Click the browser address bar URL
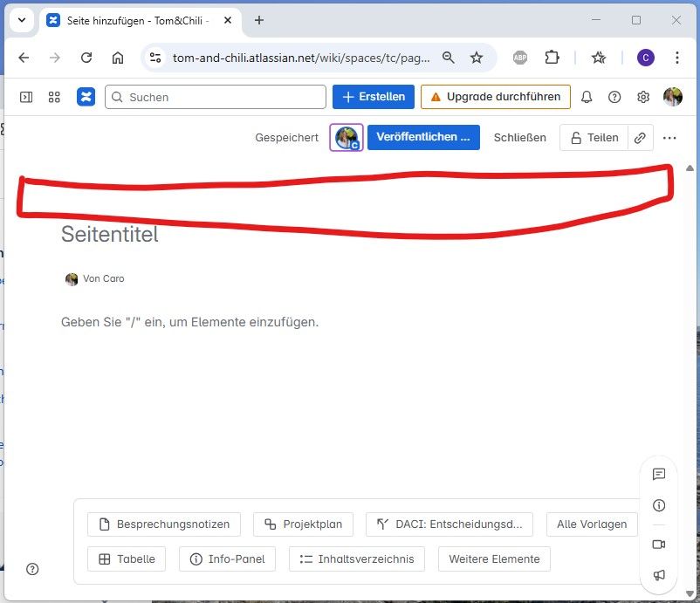The image size is (700, 603). 301,58
